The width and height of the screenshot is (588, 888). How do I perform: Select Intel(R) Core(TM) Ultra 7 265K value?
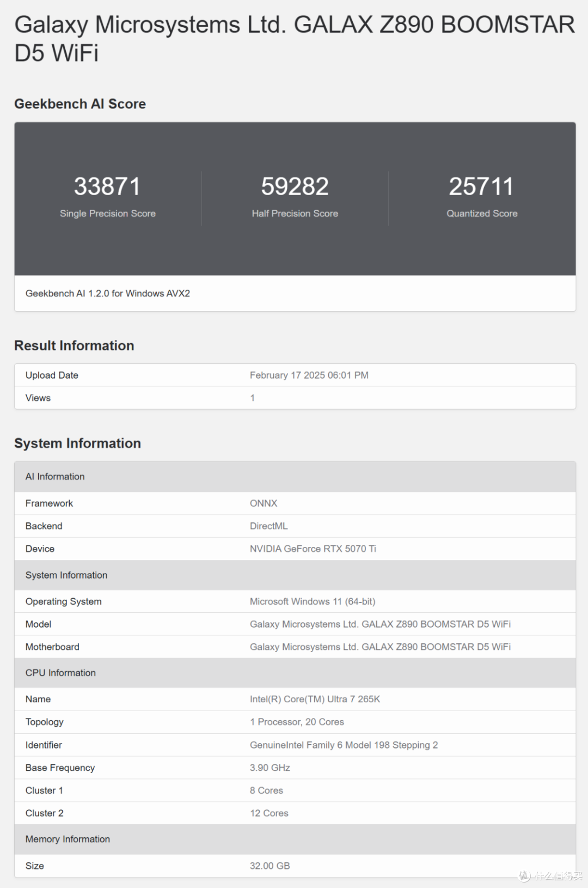click(315, 700)
